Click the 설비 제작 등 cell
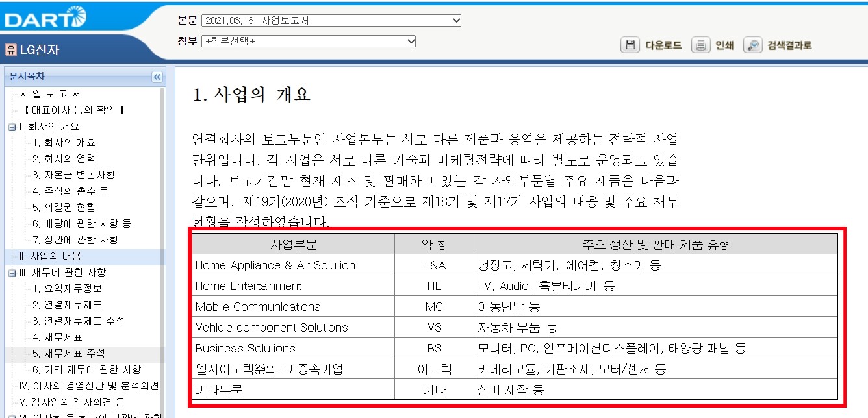The width and height of the screenshot is (868, 418). pos(656,389)
